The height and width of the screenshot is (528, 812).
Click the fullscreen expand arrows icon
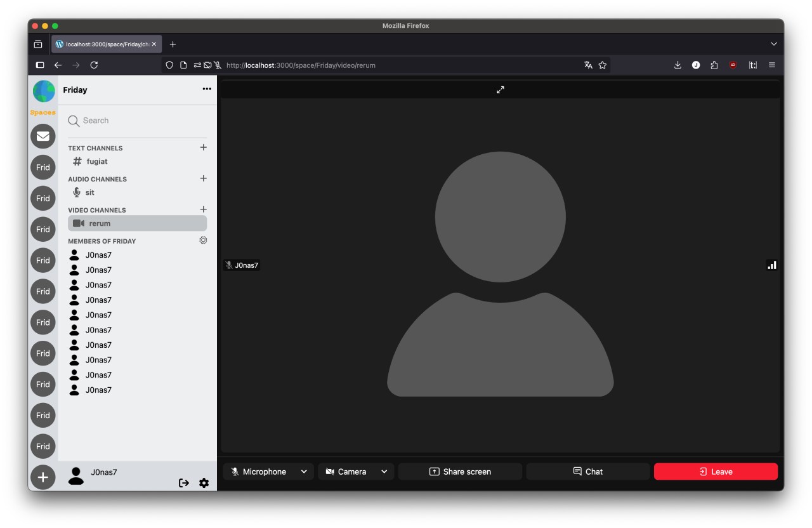501,90
